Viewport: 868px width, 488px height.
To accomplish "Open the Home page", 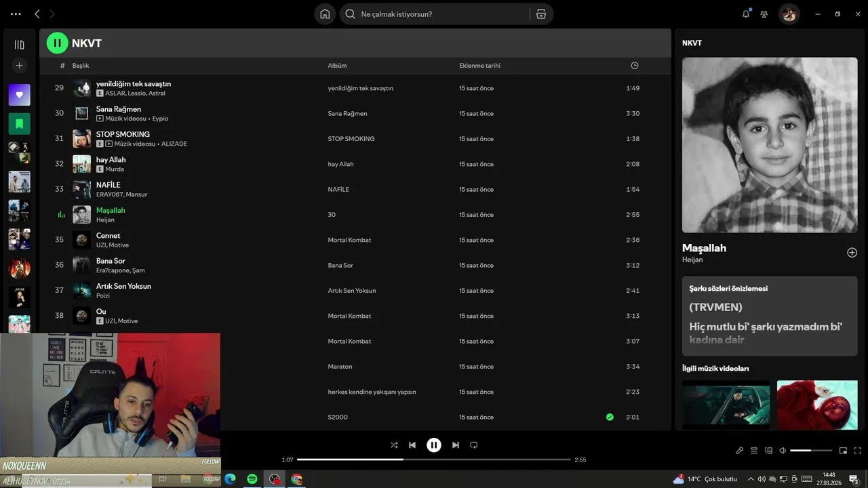I will click(325, 14).
